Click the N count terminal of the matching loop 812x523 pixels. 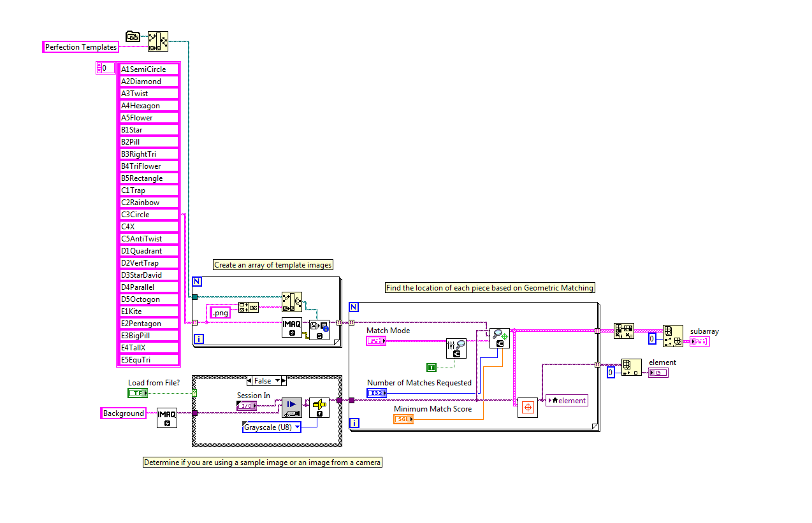click(354, 307)
